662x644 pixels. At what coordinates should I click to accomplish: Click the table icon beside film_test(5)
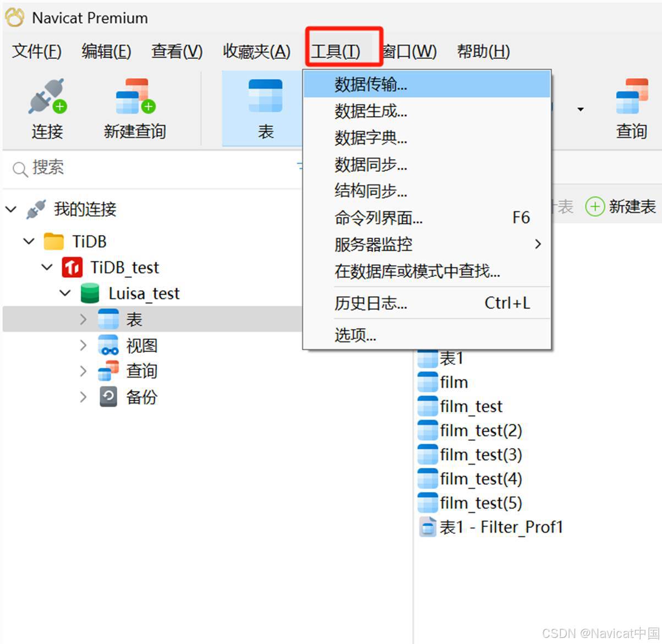point(428,503)
